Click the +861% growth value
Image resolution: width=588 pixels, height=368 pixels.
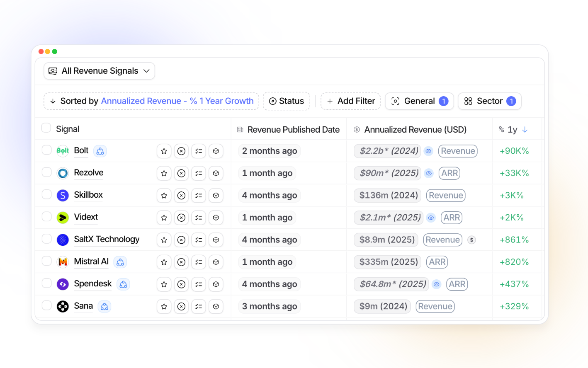(514, 240)
